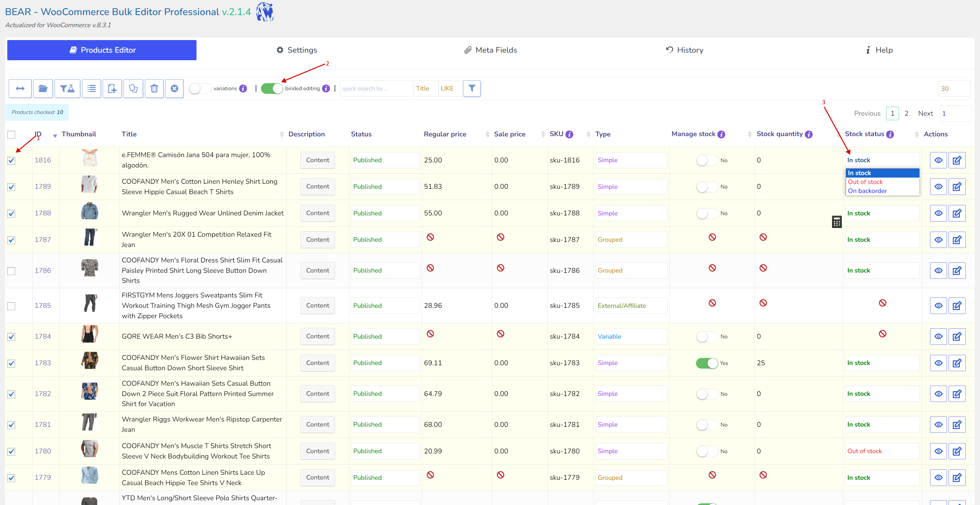Click the funnel quick search filter button
980x505 pixels.
(x=472, y=88)
